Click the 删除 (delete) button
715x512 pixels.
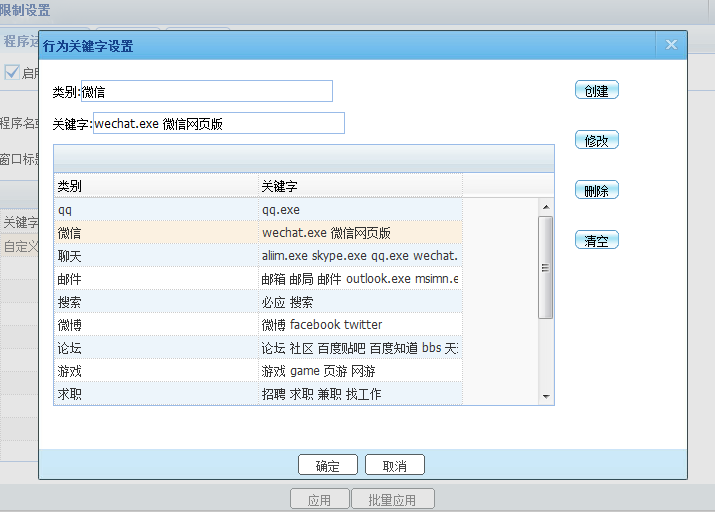coord(596,190)
